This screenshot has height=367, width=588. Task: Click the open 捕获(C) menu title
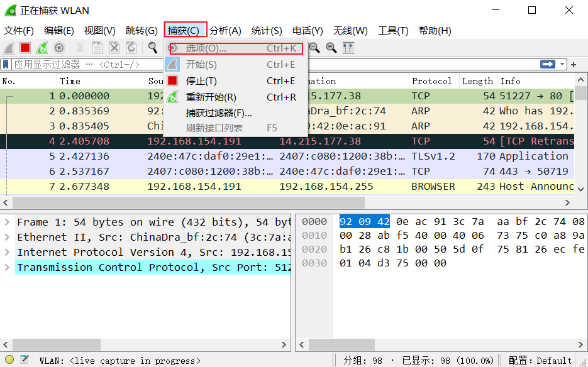[x=184, y=30]
